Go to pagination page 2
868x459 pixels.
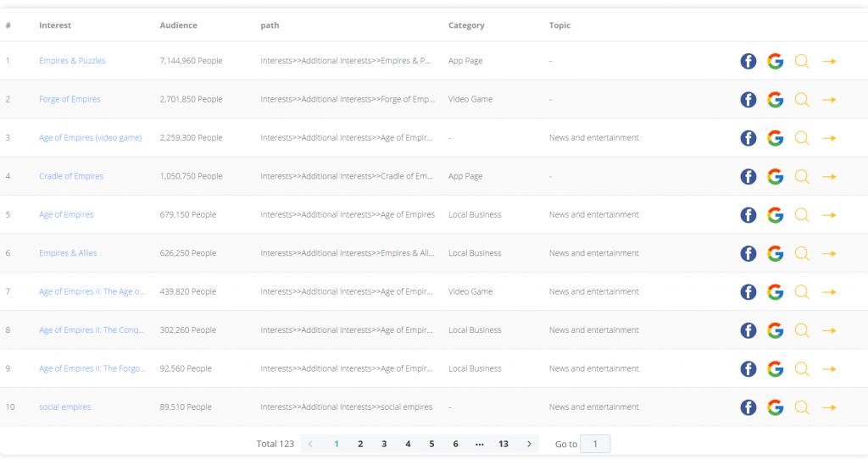(359, 444)
